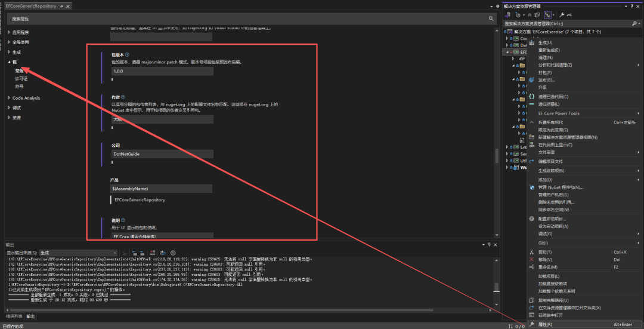Click the terminal icon beside 在终端中打开
Image resolution: width=644 pixels, height=329 pixels.
click(531, 315)
